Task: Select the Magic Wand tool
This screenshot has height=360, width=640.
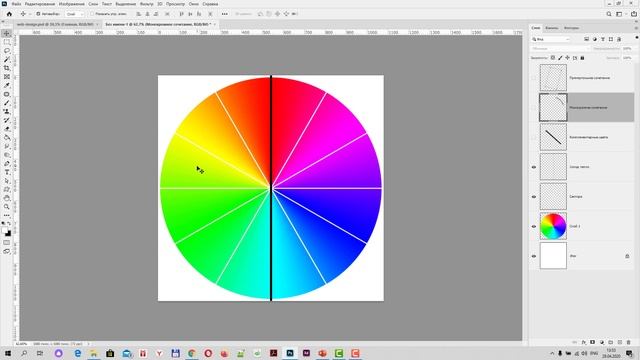Action: 7,60
